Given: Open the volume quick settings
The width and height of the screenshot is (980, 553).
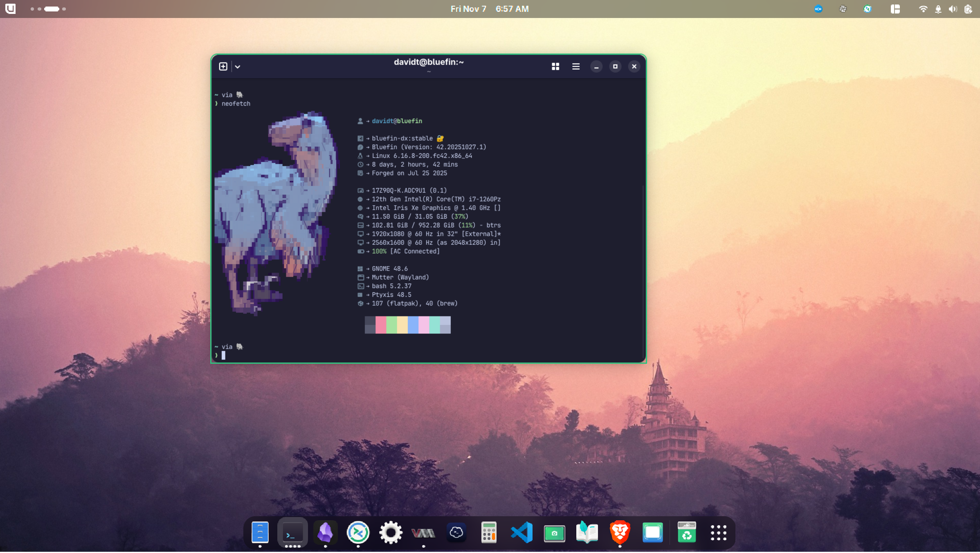Looking at the screenshot, I should point(953,9).
